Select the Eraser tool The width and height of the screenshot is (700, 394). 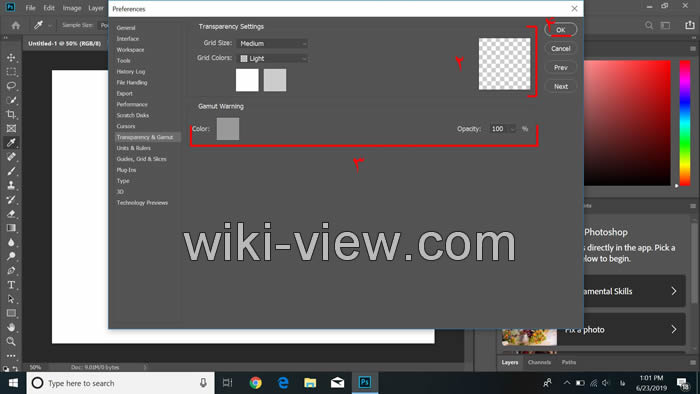[x=11, y=214]
